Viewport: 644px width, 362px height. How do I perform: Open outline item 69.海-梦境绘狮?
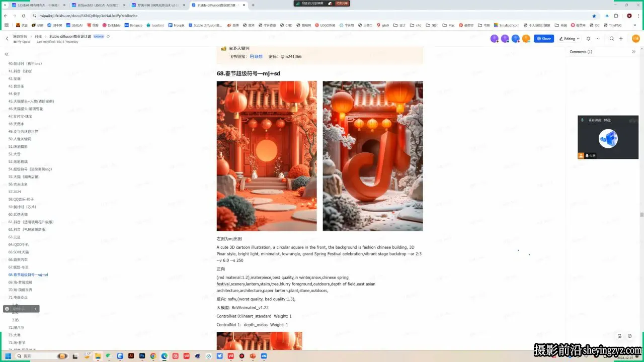click(20, 282)
